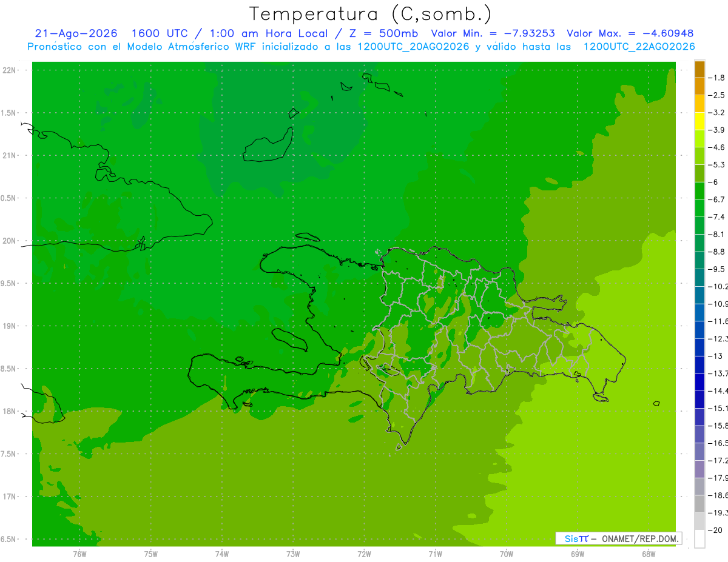Click the "-1.8" colorbar label
Image resolution: width=728 pixels, height=562 pixels.
click(x=716, y=78)
